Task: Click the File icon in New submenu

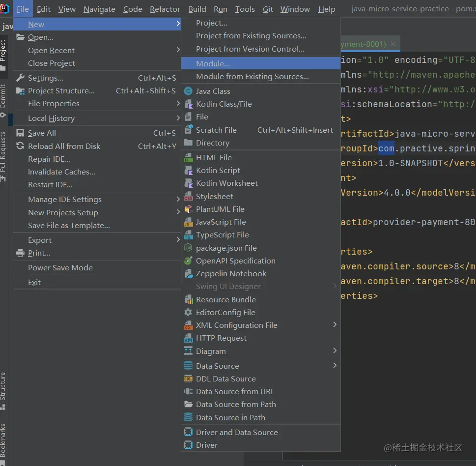Action: coord(188,116)
